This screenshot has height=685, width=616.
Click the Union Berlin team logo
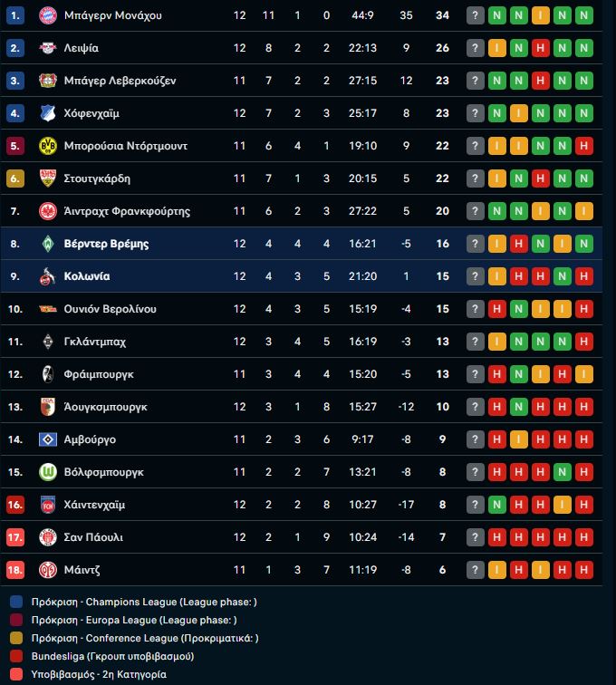pyautogui.click(x=48, y=309)
